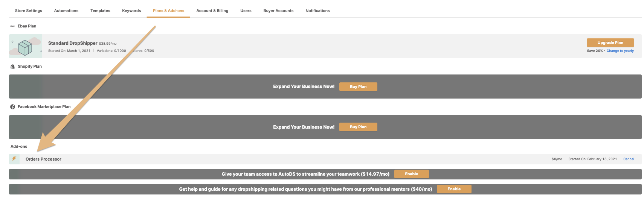Switch to the Users tab
644x205 pixels.
pos(246,11)
